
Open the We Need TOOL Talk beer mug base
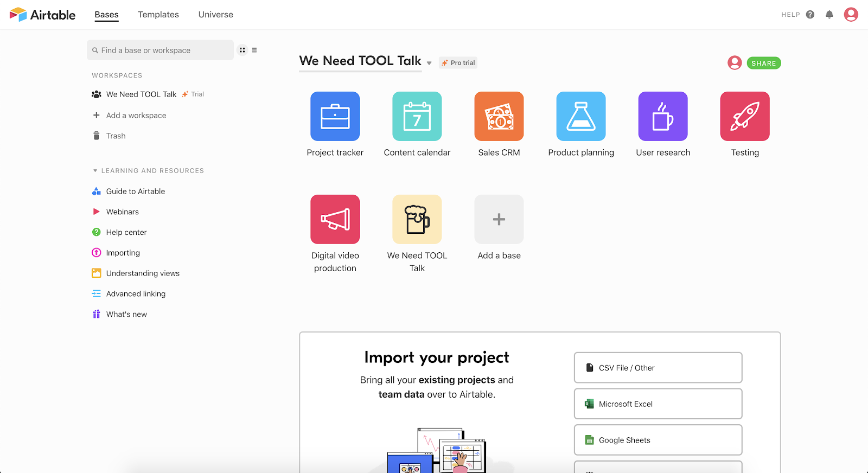coord(417,219)
